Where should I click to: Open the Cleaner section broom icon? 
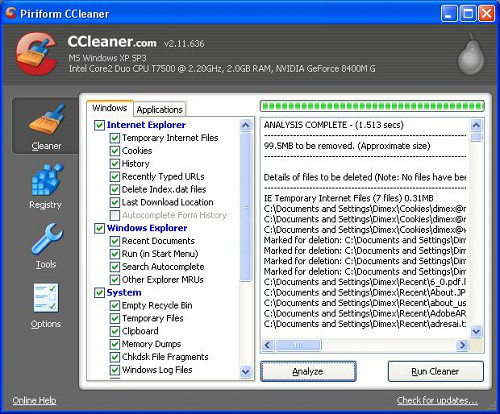[46, 120]
